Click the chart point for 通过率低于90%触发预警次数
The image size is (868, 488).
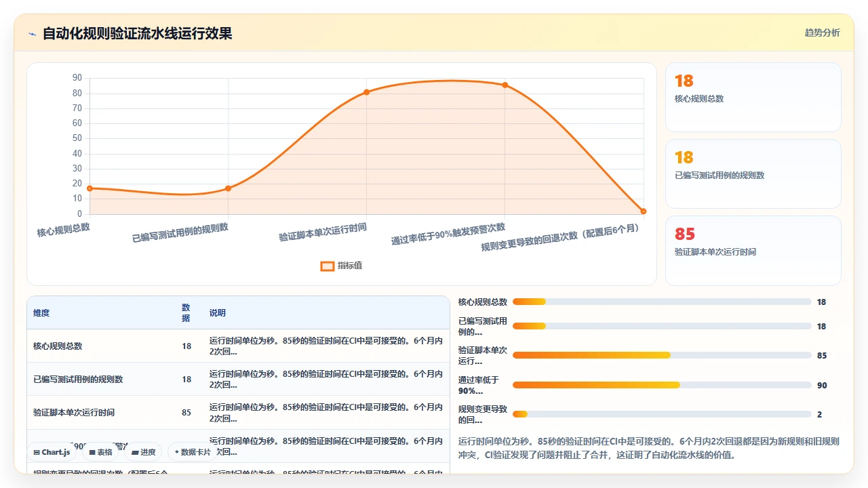click(505, 85)
